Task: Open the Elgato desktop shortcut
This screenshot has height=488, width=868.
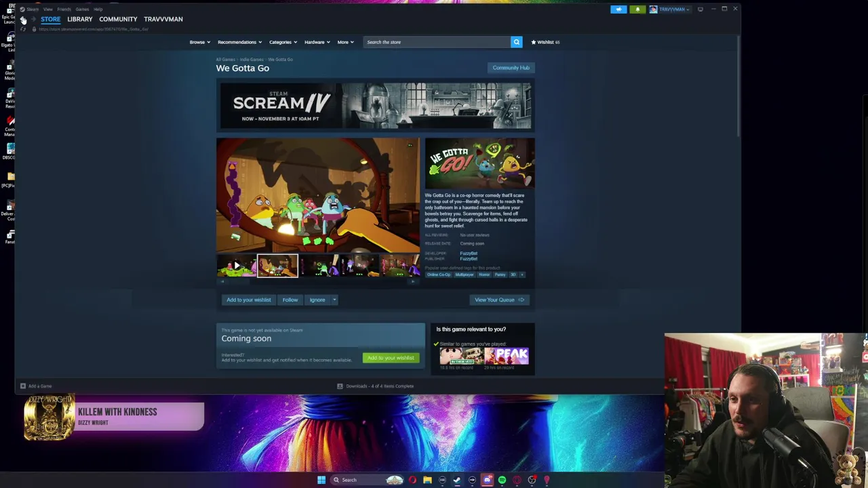Action: click(x=9, y=43)
